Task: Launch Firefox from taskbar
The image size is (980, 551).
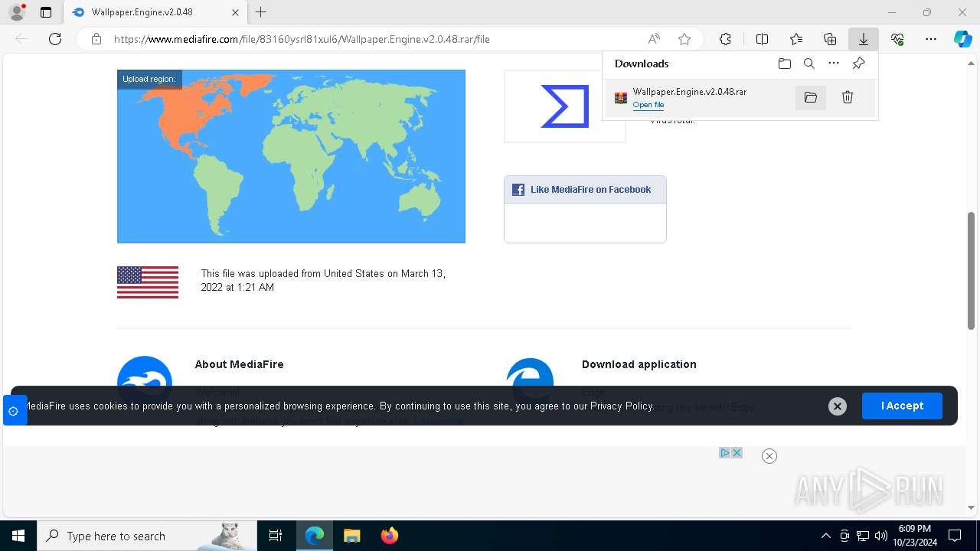Action: point(389,536)
